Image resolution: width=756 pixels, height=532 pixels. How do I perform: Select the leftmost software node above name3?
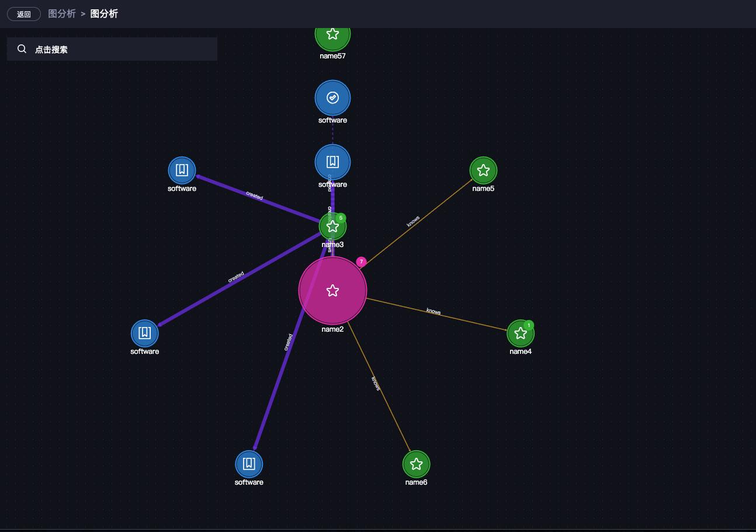tap(182, 171)
